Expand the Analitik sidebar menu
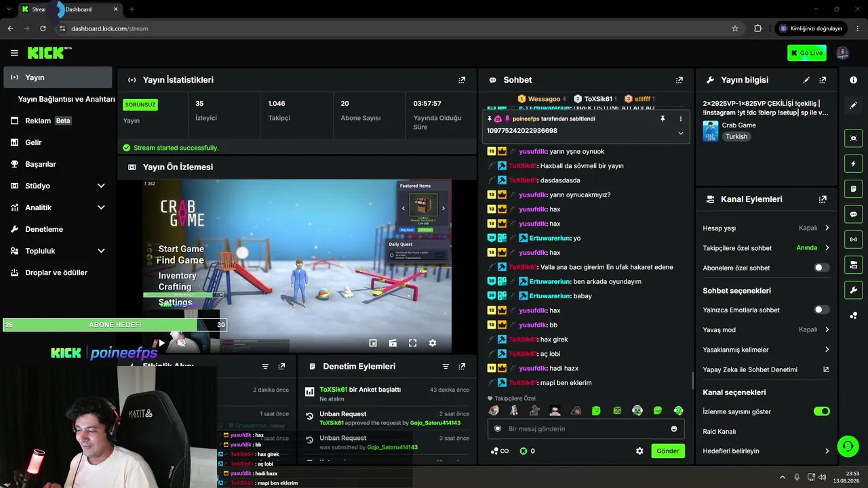868x488 pixels. coord(101,207)
